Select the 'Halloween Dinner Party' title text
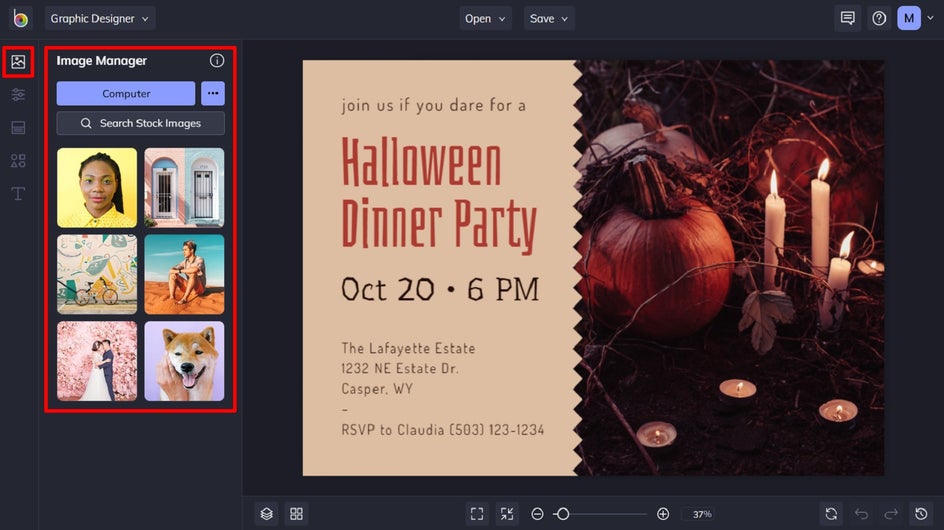 point(439,194)
